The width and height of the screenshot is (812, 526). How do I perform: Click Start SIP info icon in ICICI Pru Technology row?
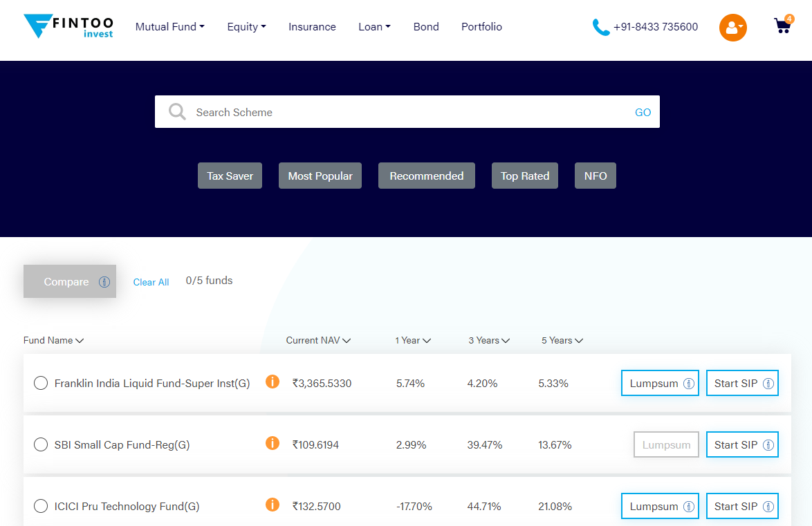768,507
